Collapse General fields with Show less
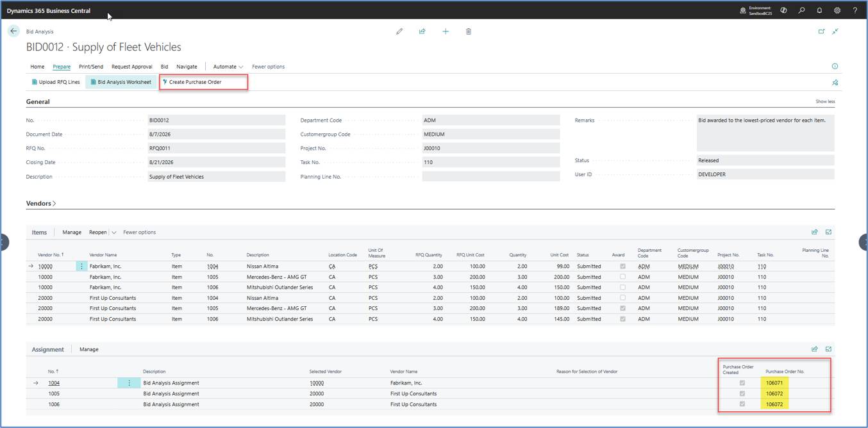The height and width of the screenshot is (428, 868). click(x=825, y=101)
